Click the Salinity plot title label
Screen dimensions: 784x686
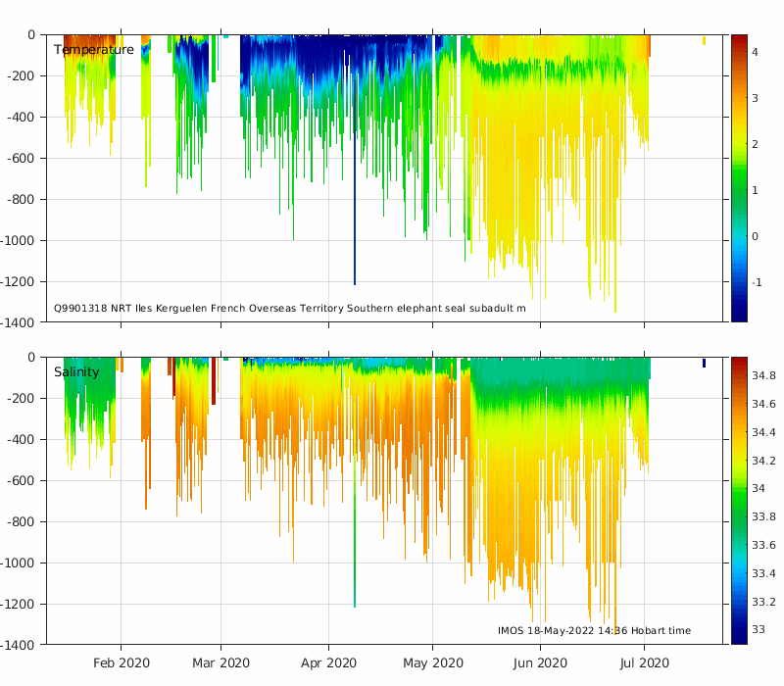76,372
